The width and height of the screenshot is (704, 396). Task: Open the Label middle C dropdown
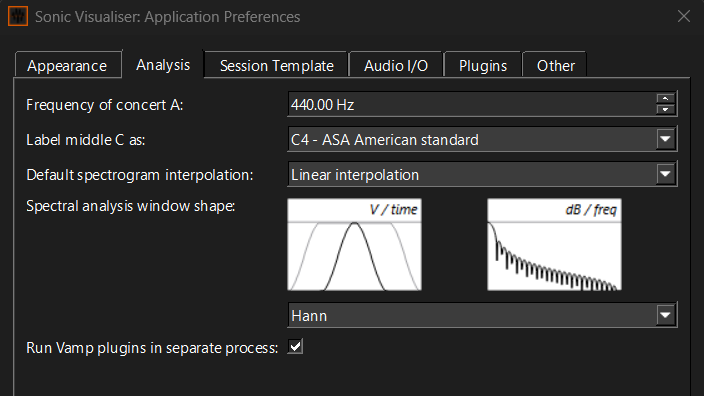click(x=482, y=139)
